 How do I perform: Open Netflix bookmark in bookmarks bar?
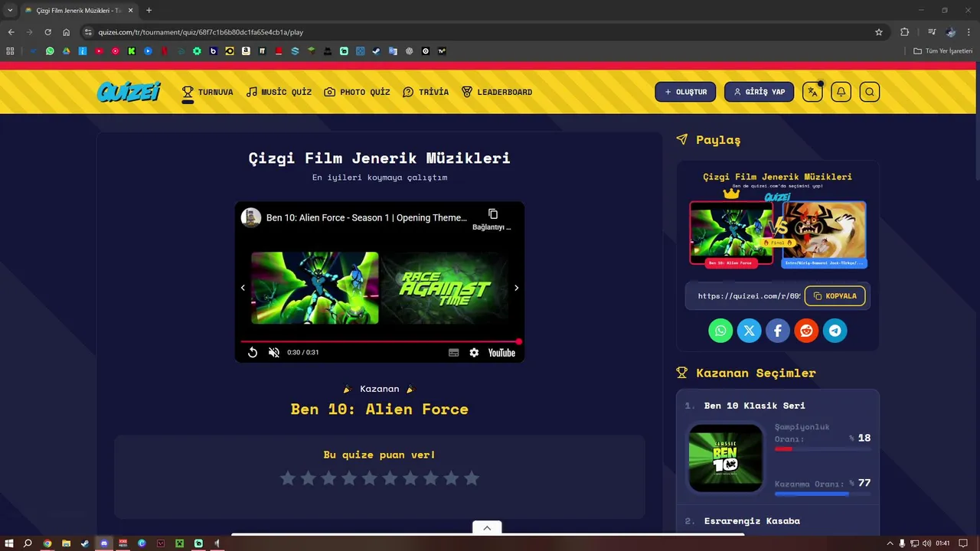coord(164,51)
